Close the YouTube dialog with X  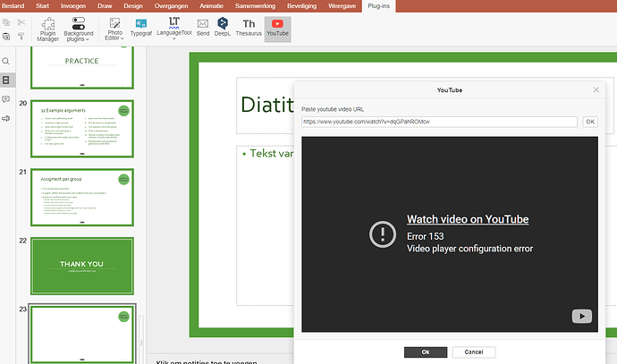[x=596, y=90]
